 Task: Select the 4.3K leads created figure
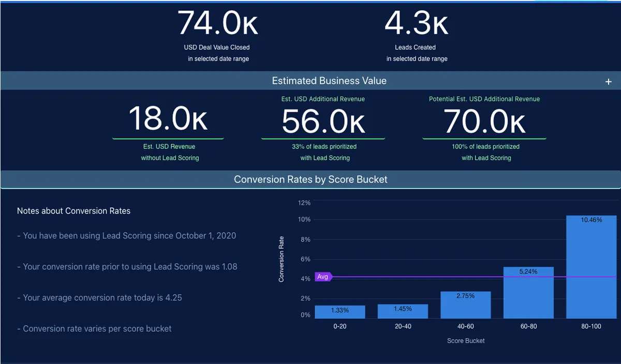coord(417,23)
